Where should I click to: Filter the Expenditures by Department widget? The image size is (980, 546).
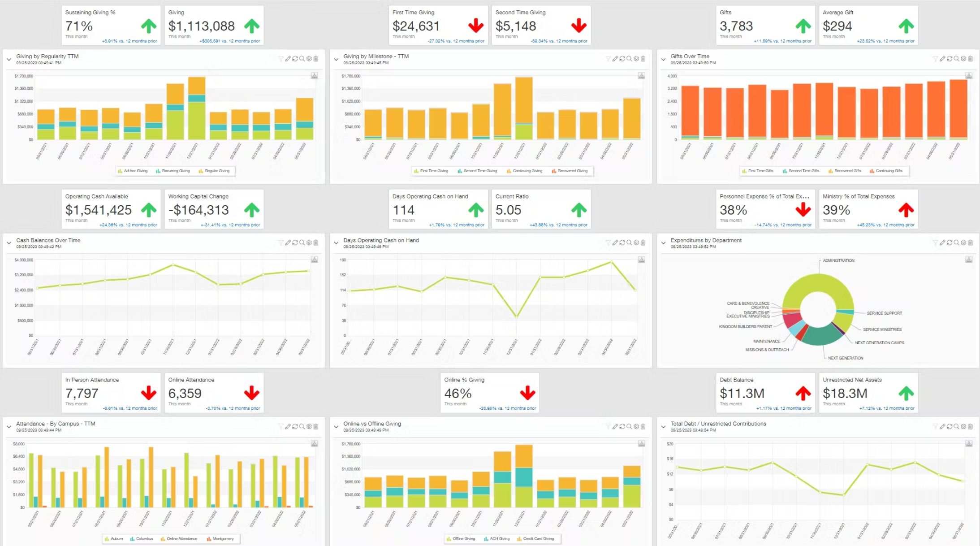coord(935,243)
